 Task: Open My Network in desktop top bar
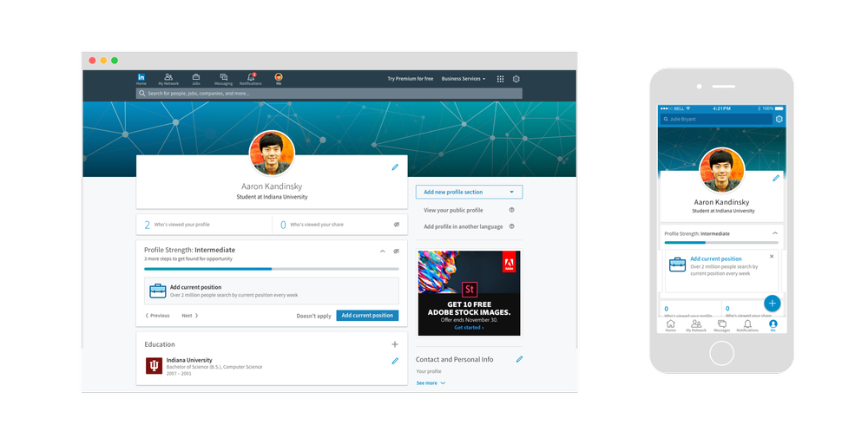pos(168,79)
